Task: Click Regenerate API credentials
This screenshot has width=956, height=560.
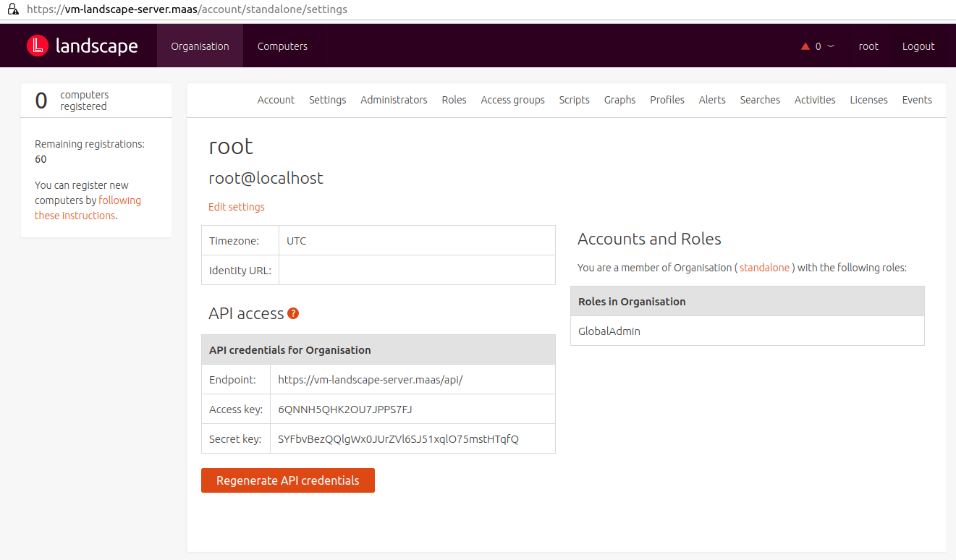Action: 287,480
